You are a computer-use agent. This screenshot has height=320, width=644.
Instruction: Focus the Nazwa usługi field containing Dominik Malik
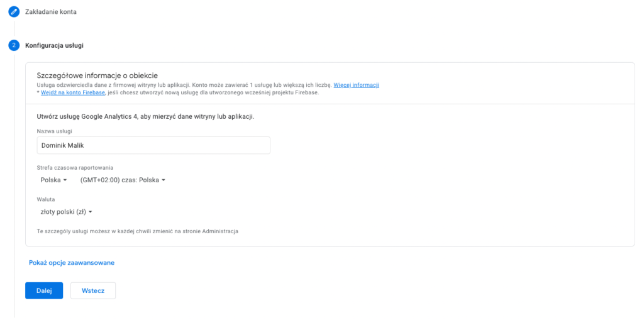pyautogui.click(x=153, y=145)
